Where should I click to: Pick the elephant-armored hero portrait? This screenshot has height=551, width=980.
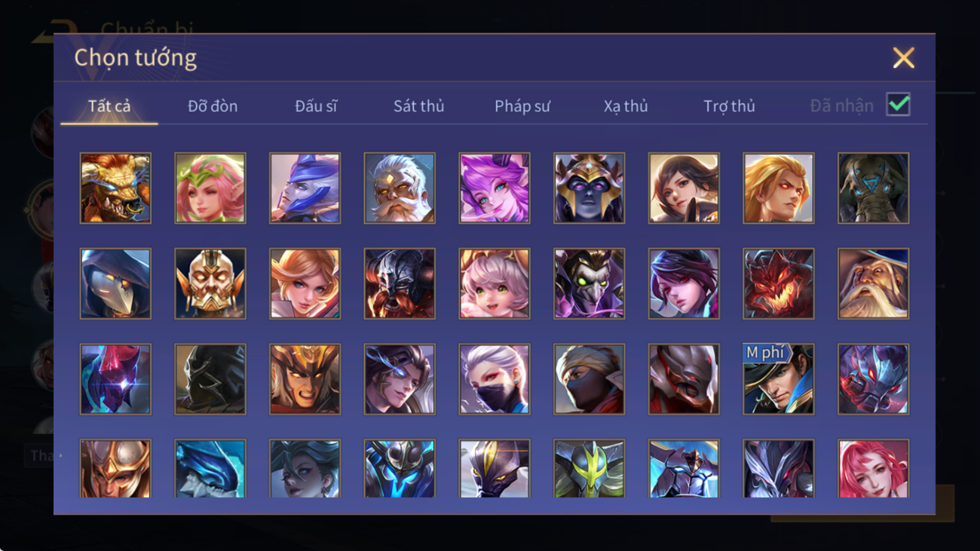[x=873, y=188]
